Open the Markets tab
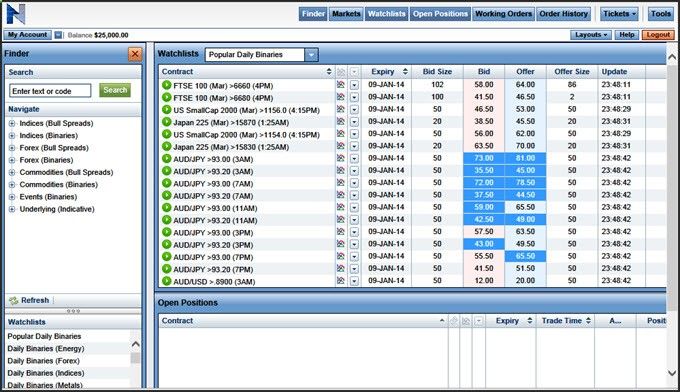680x392 pixels. tap(346, 14)
